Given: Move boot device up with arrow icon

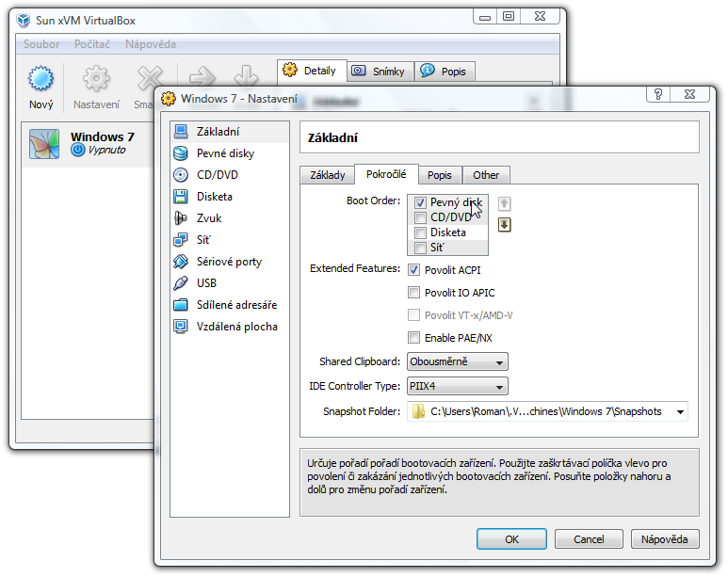Looking at the screenshot, I should [x=504, y=203].
